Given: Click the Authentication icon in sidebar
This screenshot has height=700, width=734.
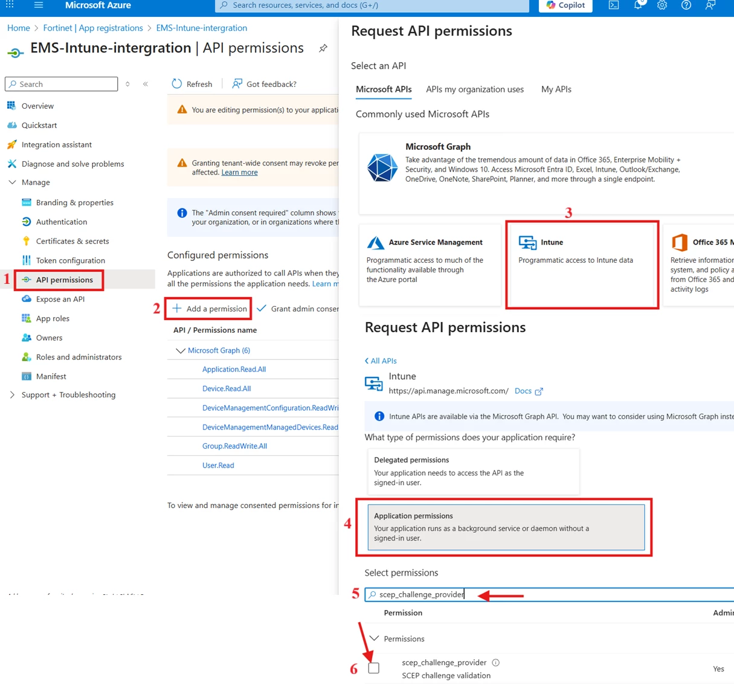Looking at the screenshot, I should point(26,222).
